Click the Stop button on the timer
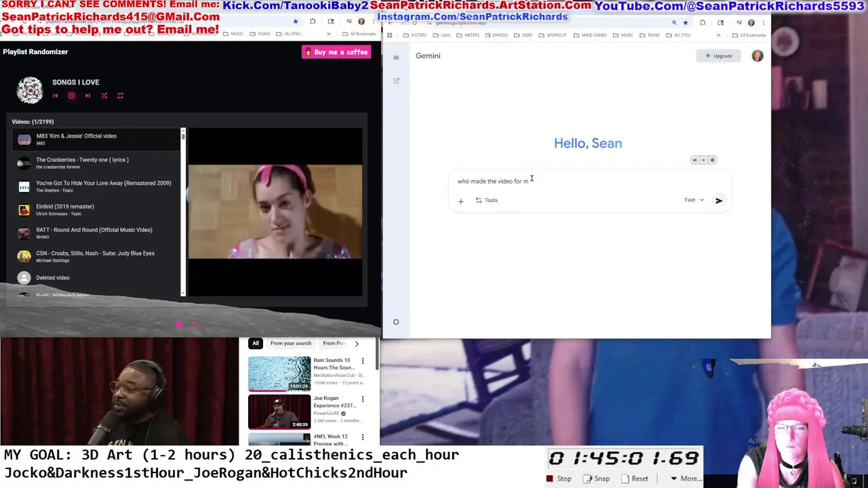 point(559,479)
